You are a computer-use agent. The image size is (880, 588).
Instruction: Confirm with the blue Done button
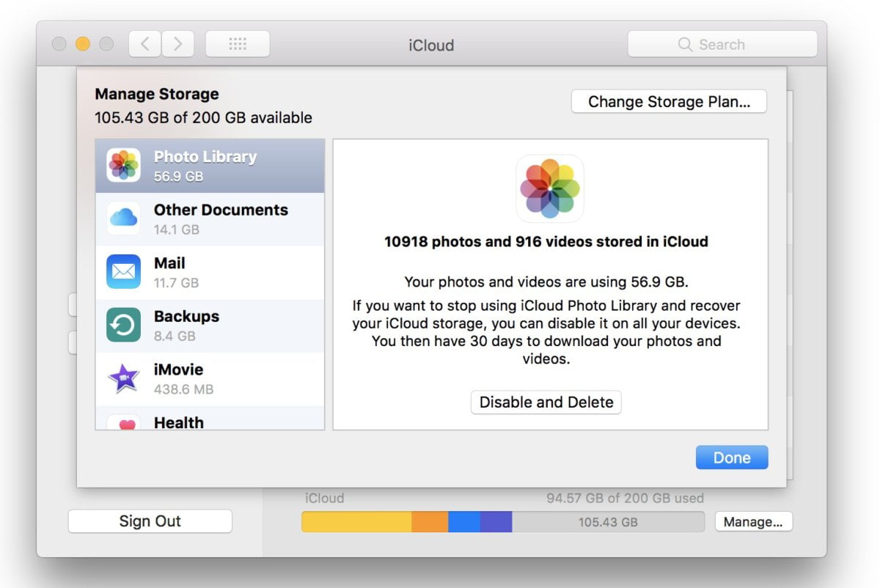point(731,457)
